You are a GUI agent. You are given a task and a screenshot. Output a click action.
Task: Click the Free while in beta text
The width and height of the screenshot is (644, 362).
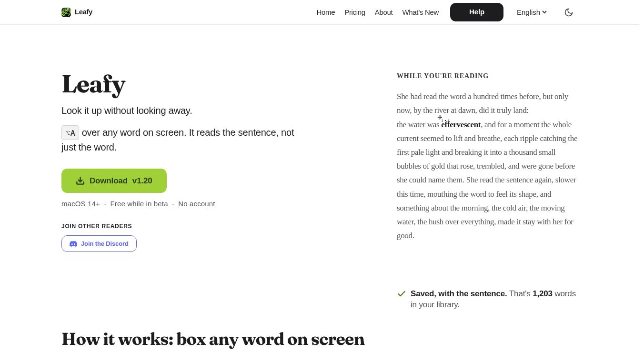click(139, 204)
